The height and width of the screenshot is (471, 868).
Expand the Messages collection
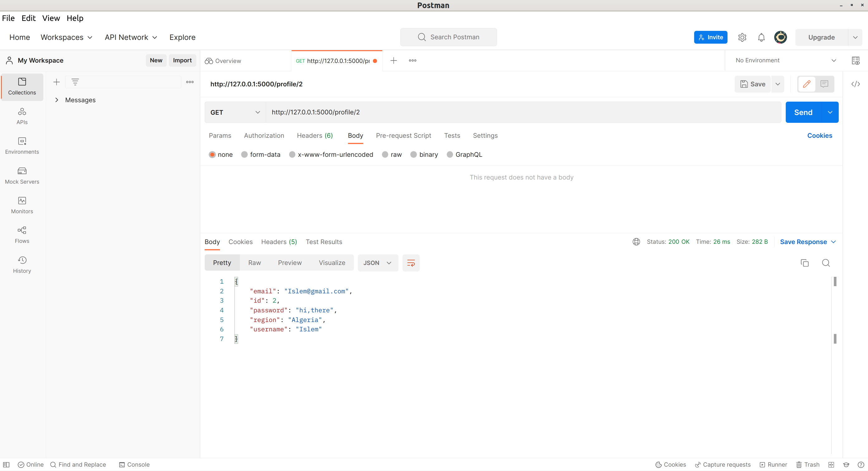pyautogui.click(x=57, y=100)
